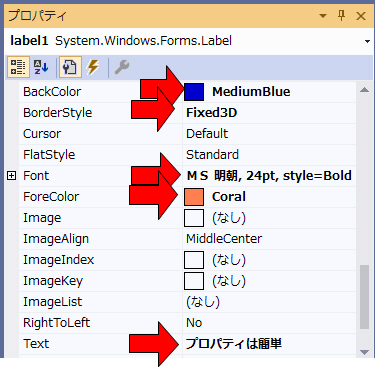
Task: Click the Standard FlatStyle value
Action: [212, 155]
